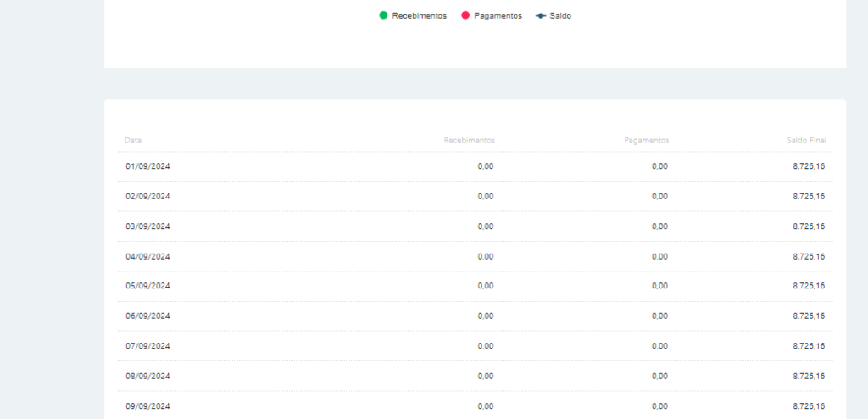
Task: Click the green Recebimentos legend circle
Action: coord(383,15)
